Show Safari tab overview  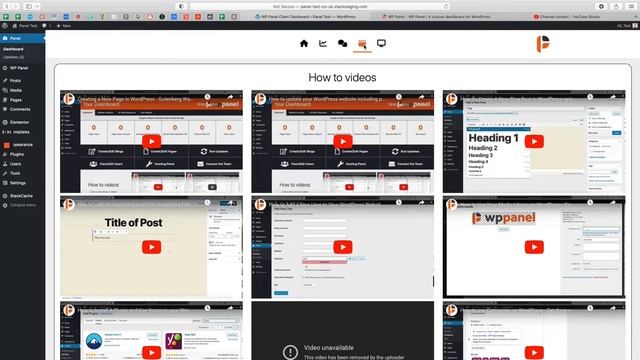pos(631,7)
